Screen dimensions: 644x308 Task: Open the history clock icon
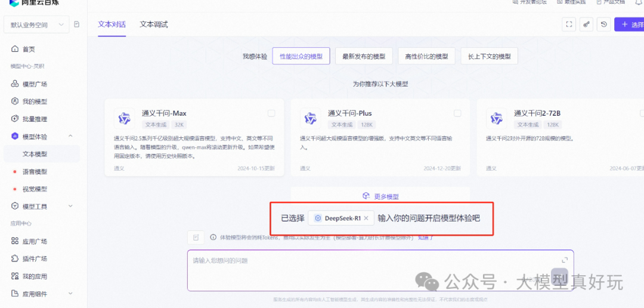[603, 24]
